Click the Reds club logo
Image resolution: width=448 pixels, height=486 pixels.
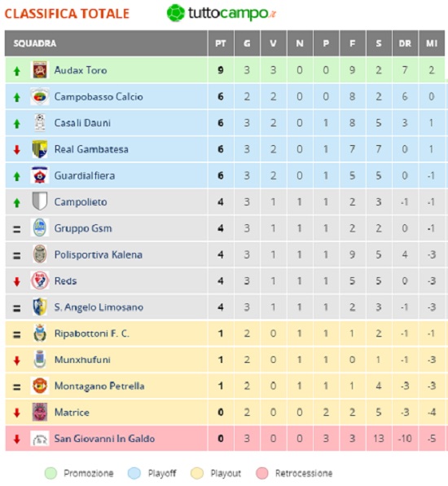[x=40, y=281]
